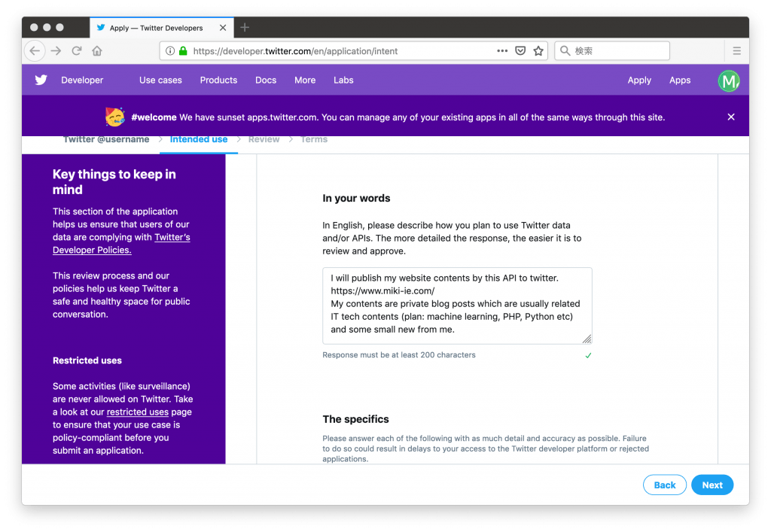Dismiss the welcome banner with X
The height and width of the screenshot is (532, 771).
point(731,117)
